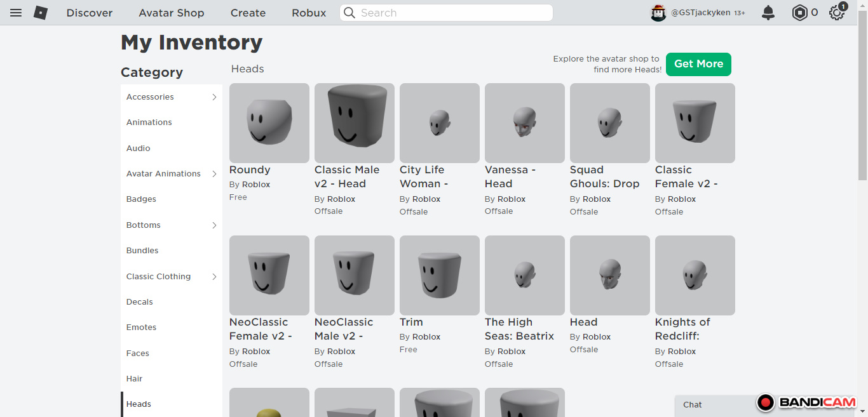Viewport: 868px width, 417px height.
Task: Click in the Search input field
Action: pos(451,13)
